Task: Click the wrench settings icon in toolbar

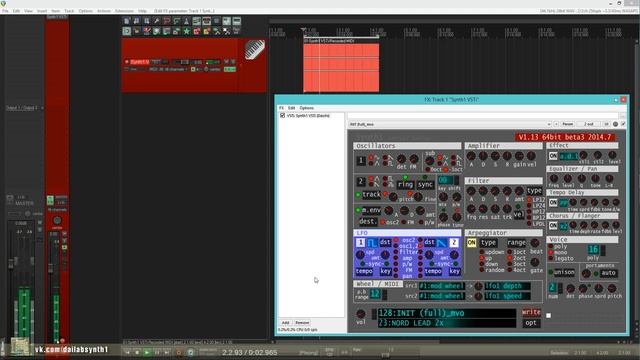Action: (156, 21)
